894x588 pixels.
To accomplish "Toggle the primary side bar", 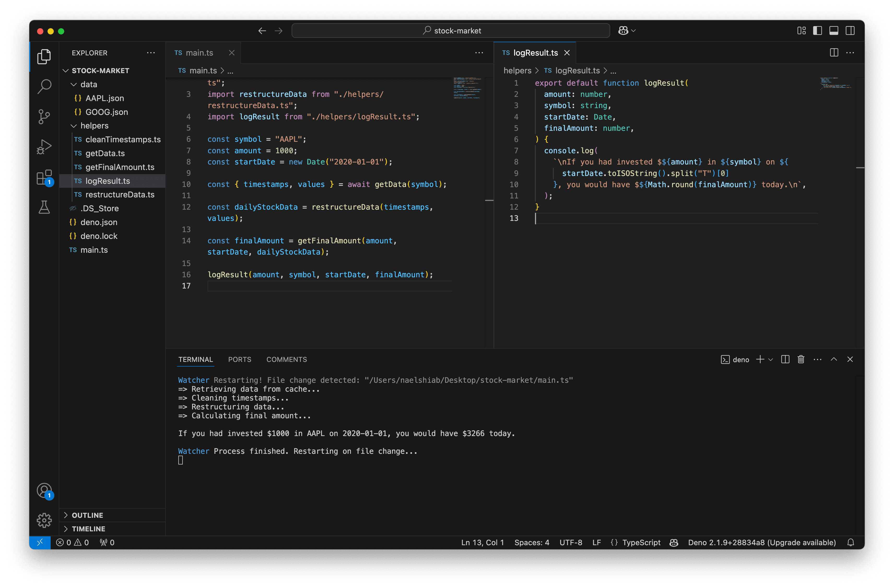I will click(817, 31).
